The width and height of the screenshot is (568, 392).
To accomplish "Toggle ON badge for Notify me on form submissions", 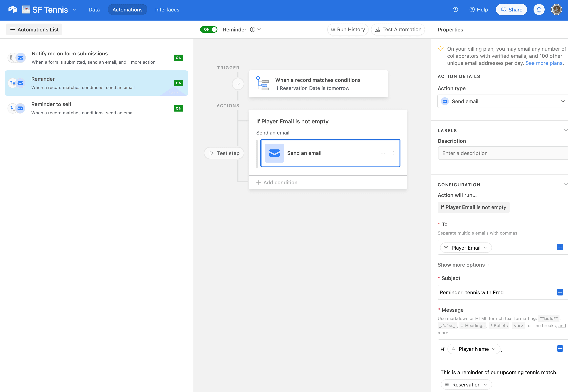I will click(x=178, y=58).
